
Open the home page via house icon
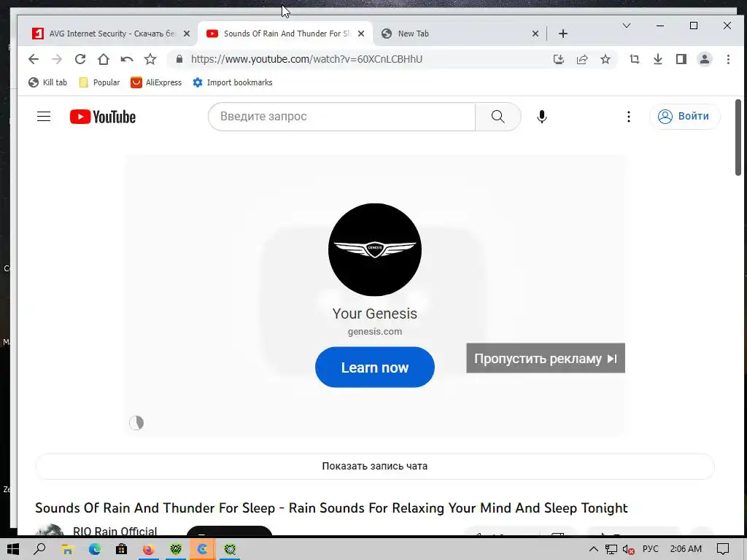[x=104, y=59]
